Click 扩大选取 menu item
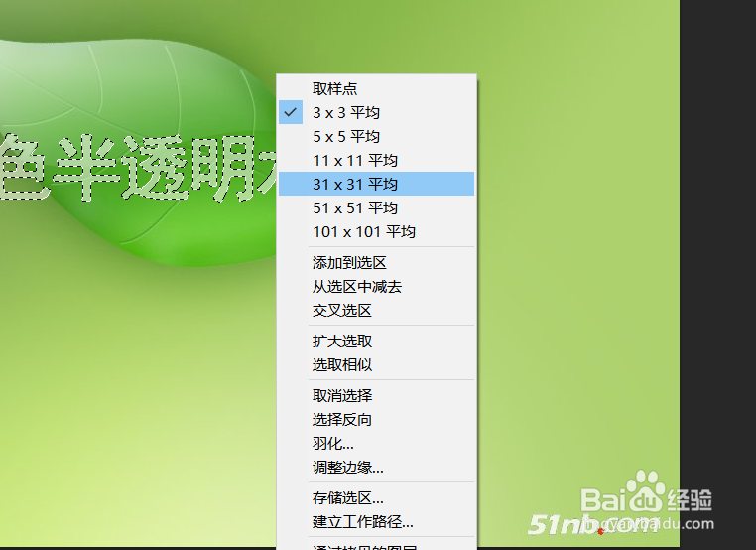 tap(377, 342)
